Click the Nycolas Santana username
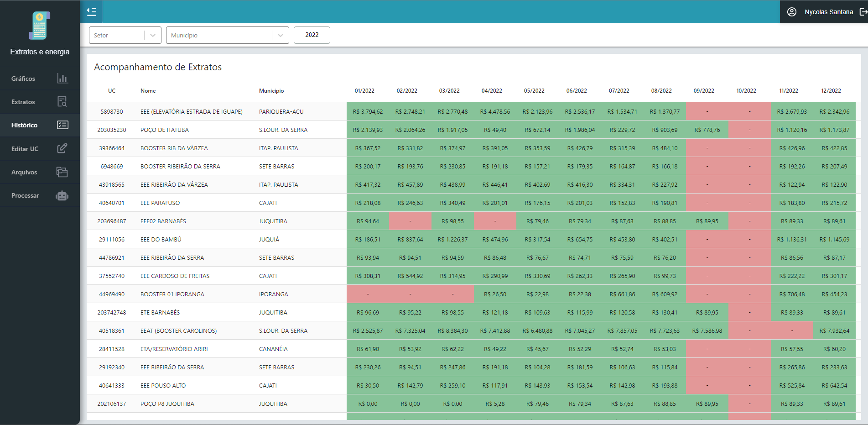 [x=829, y=12]
